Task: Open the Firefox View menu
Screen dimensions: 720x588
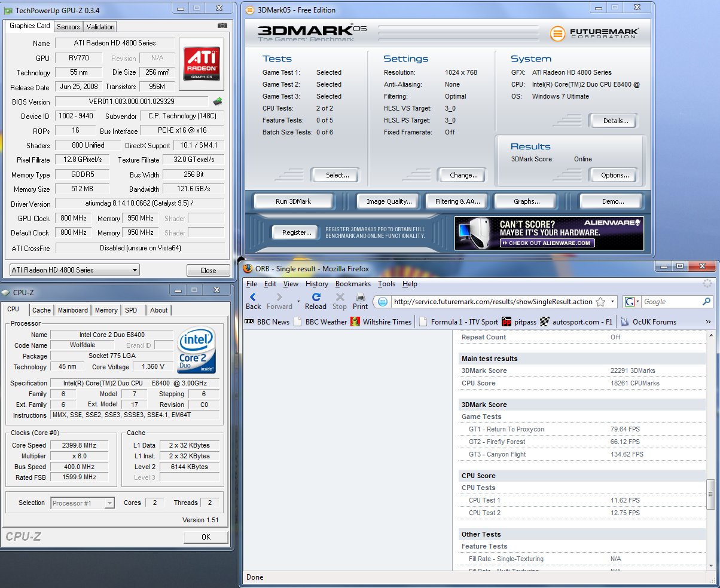Action: [291, 284]
